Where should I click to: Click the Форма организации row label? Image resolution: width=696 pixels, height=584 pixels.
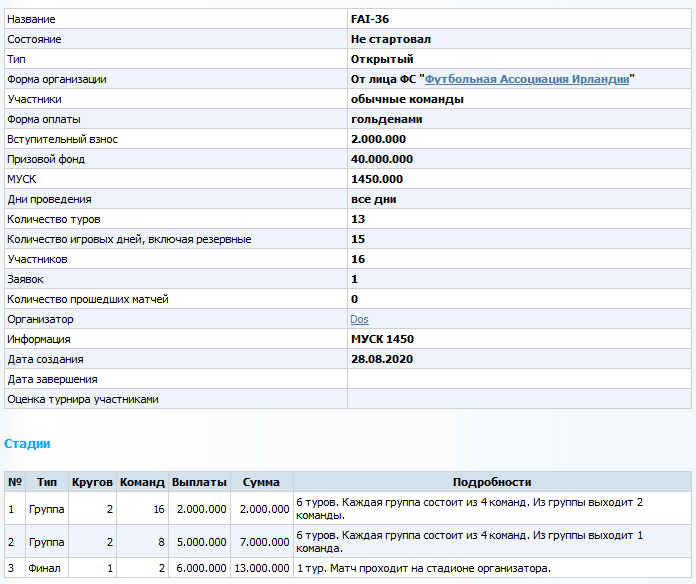coord(57,79)
